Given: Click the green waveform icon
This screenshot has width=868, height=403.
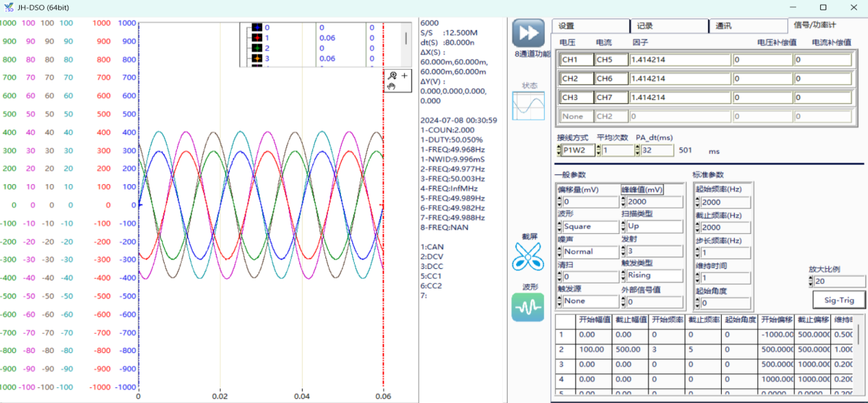Looking at the screenshot, I should pyautogui.click(x=528, y=307).
